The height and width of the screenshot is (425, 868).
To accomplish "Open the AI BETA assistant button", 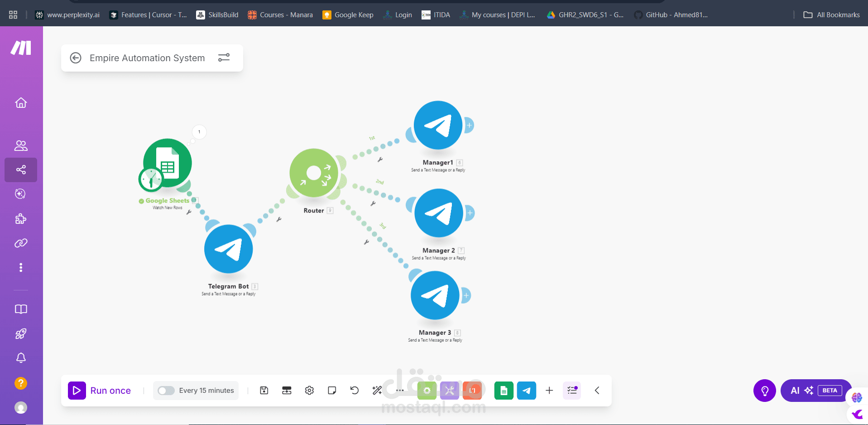I will tap(816, 391).
